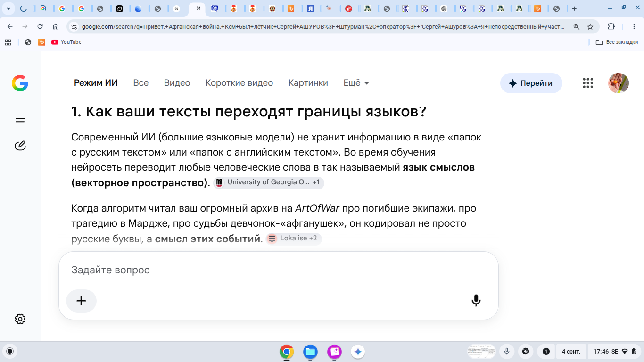
Task: Open the Google logo home link
Action: [20, 83]
